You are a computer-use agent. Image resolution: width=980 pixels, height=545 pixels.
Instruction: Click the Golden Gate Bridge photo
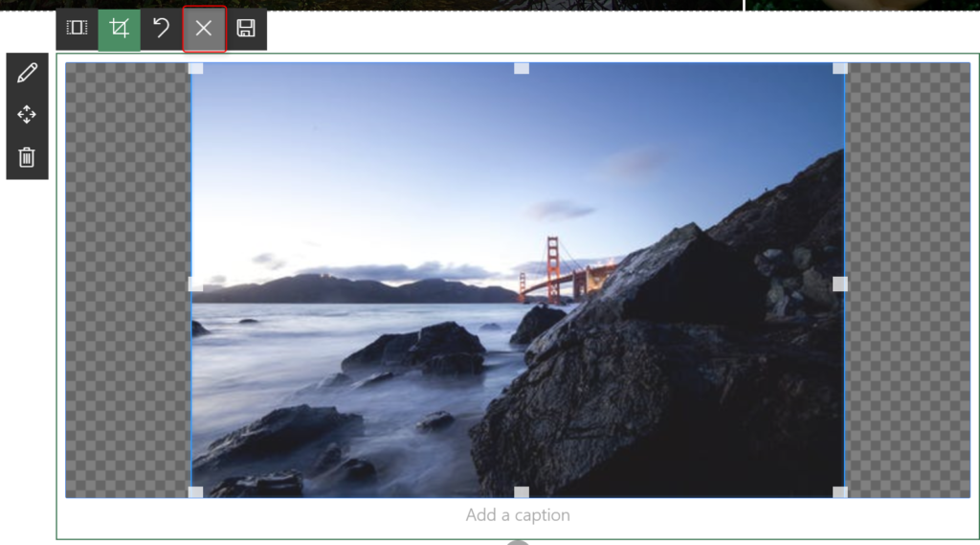pyautogui.click(x=518, y=281)
